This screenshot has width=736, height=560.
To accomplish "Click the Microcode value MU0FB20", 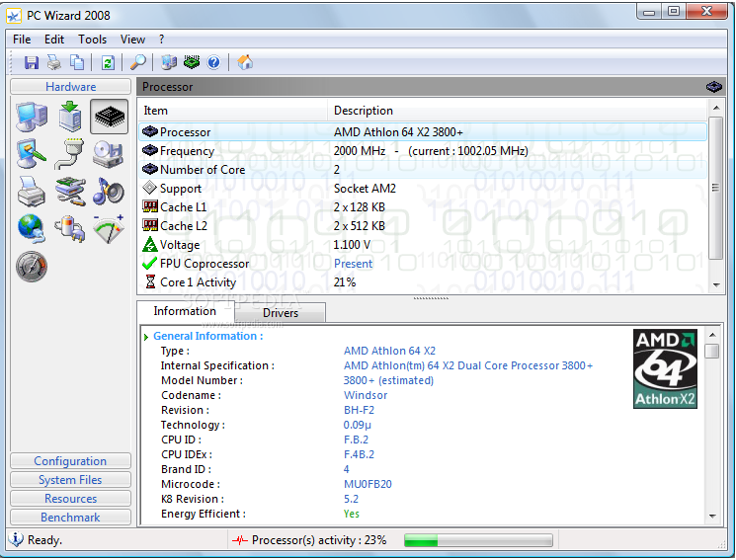I will (368, 484).
